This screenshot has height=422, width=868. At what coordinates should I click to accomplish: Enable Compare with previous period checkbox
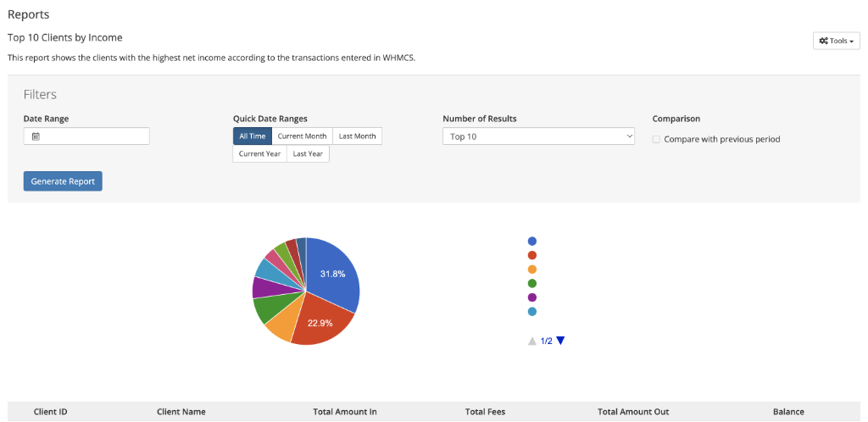656,140
